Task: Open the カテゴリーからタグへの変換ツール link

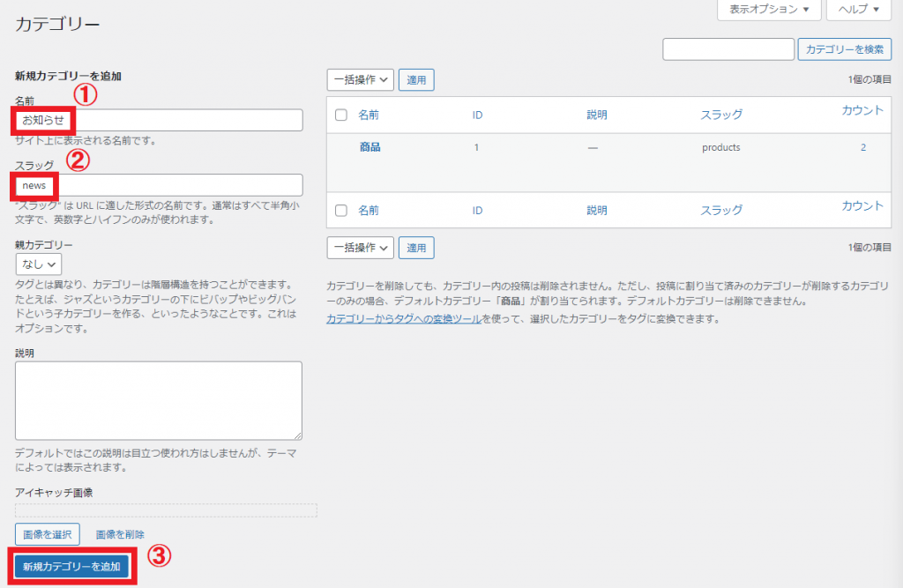Action: (404, 319)
